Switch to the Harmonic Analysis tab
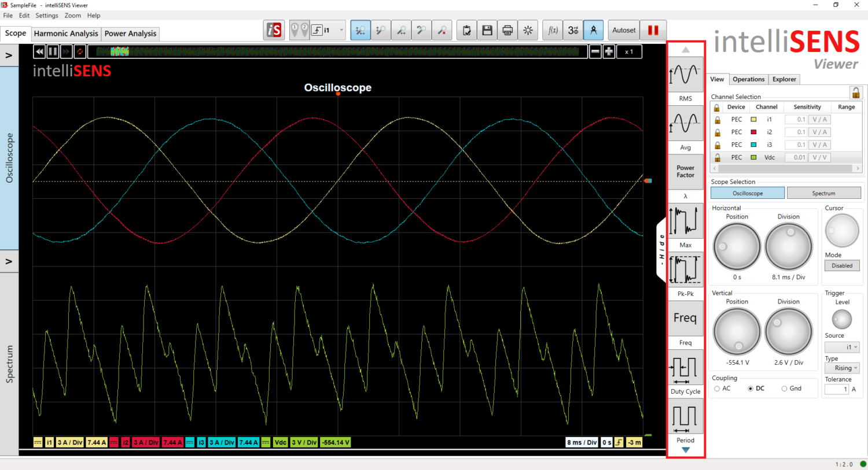The width and height of the screenshot is (868, 470). click(x=65, y=34)
